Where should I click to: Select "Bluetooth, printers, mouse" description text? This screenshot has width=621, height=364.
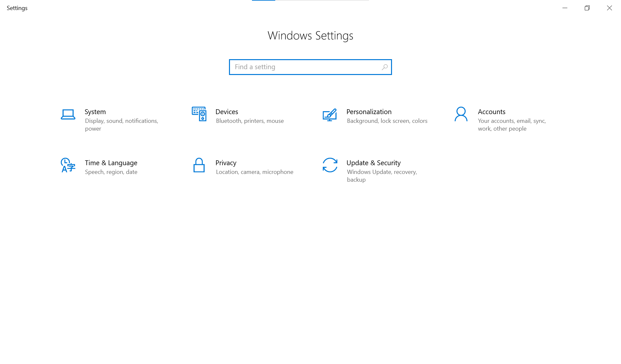[x=250, y=121]
